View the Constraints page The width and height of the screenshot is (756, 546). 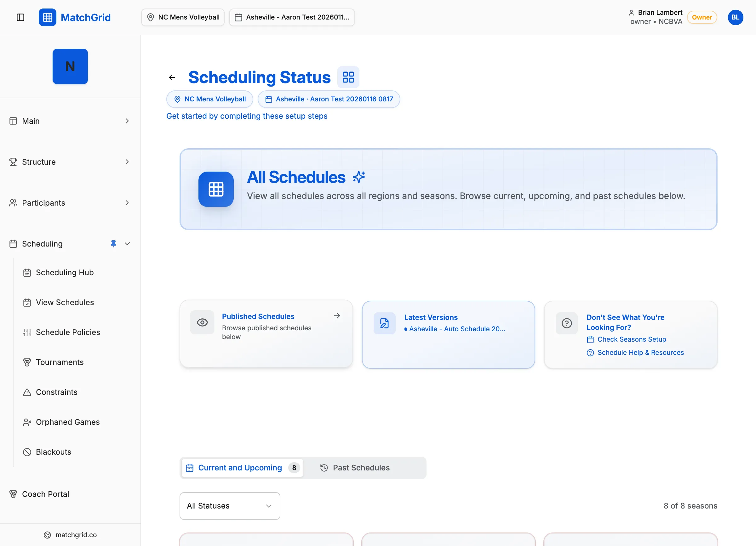[56, 392]
